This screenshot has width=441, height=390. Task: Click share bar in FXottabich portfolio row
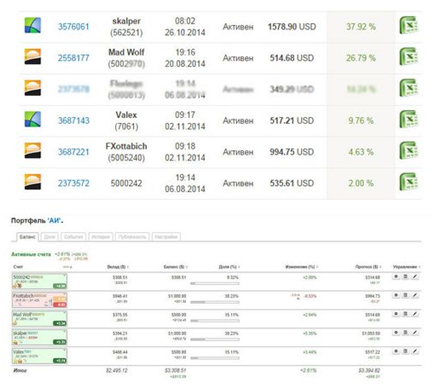215,302
